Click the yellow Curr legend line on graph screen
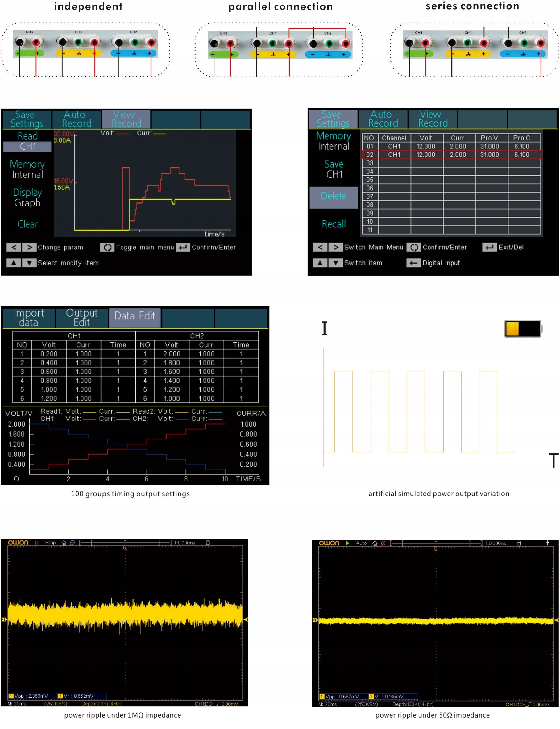 [x=159, y=133]
